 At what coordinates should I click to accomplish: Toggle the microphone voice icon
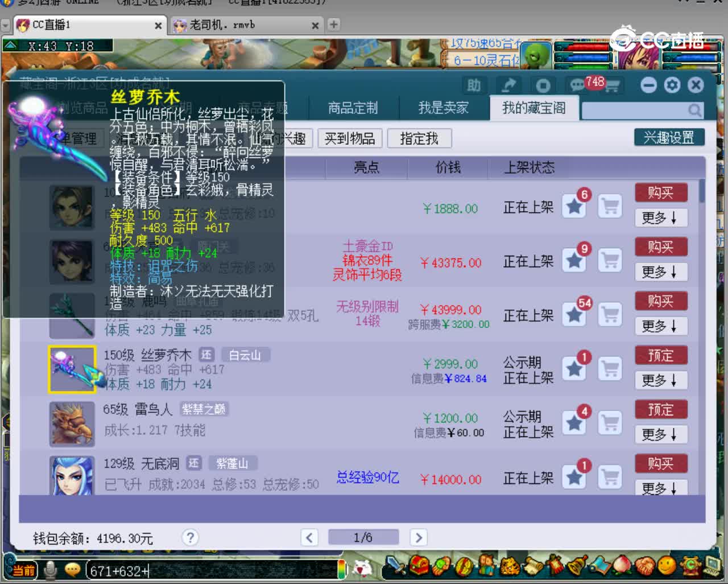point(51,570)
